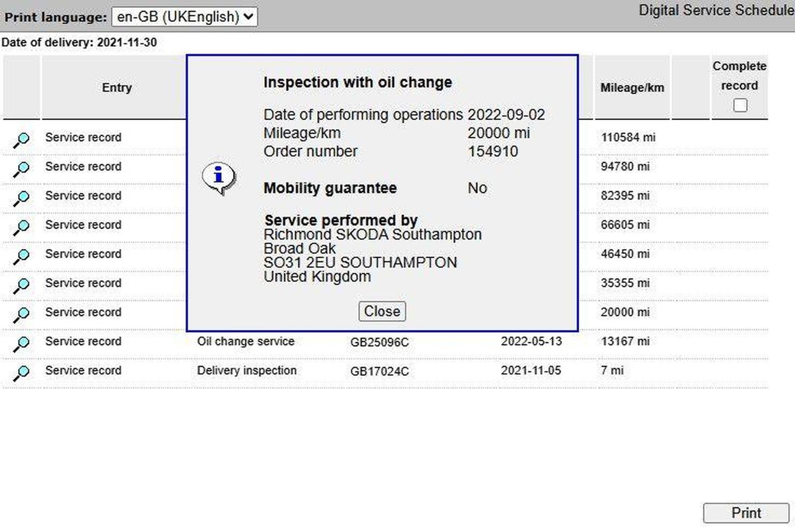Click the Mobility guarantee label
795x532 pixels.
coord(330,188)
